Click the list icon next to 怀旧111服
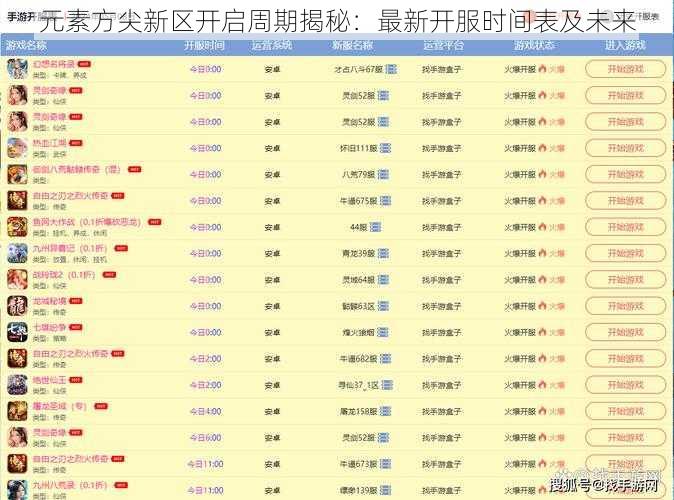 click(x=386, y=148)
